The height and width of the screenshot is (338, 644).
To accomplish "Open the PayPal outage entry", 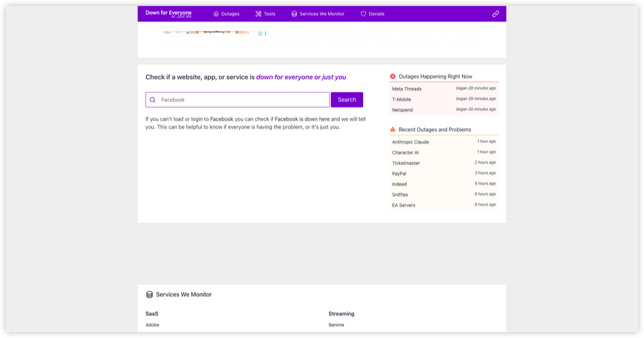I will 444,173.
